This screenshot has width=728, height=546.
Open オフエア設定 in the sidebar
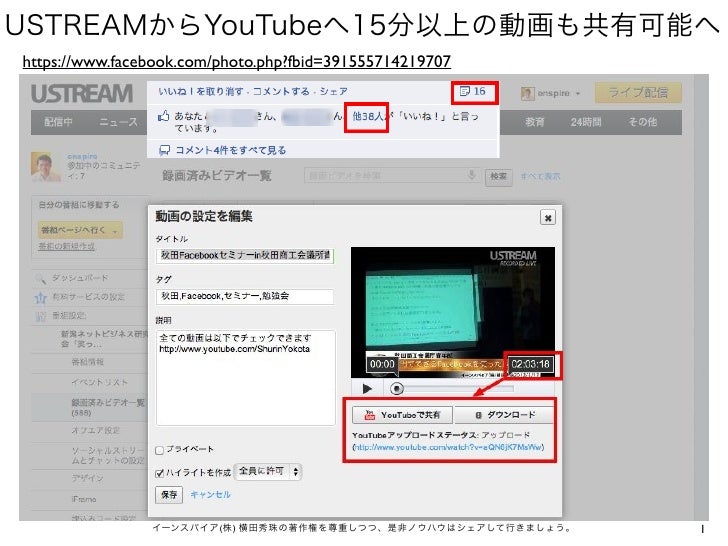[95, 430]
